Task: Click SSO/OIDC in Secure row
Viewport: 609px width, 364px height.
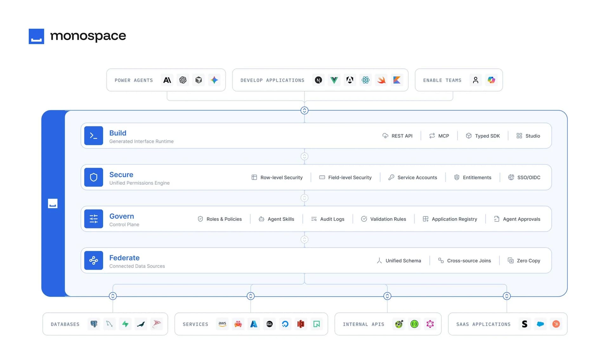Action: pos(524,177)
